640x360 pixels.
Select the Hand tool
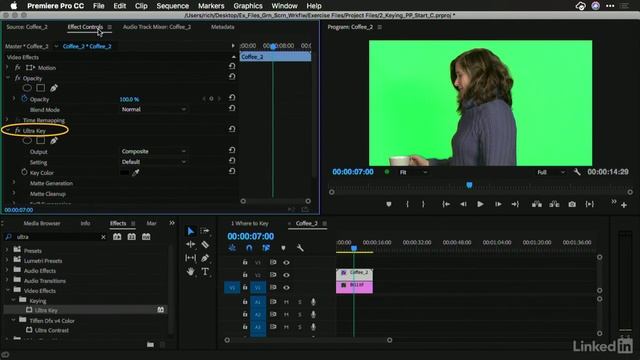[191, 271]
